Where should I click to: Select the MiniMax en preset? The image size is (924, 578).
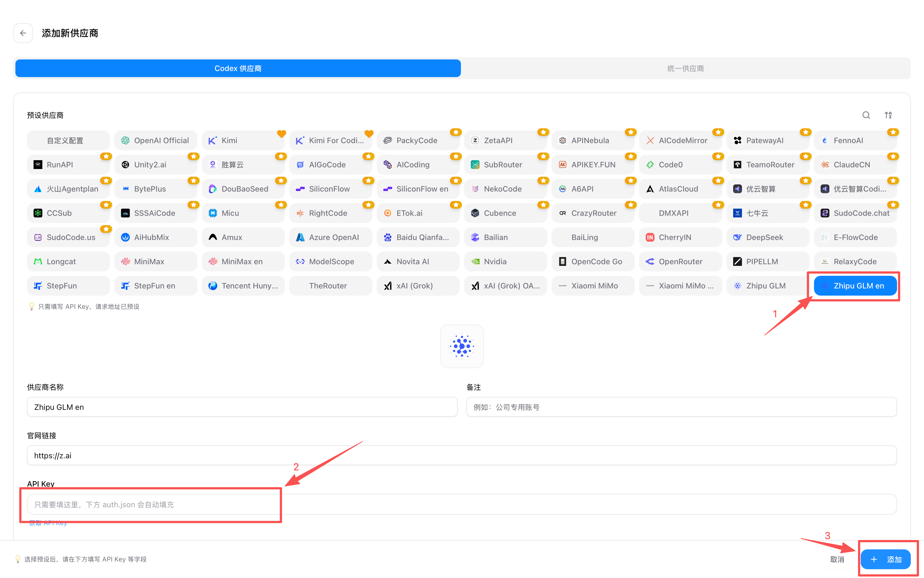(x=243, y=261)
